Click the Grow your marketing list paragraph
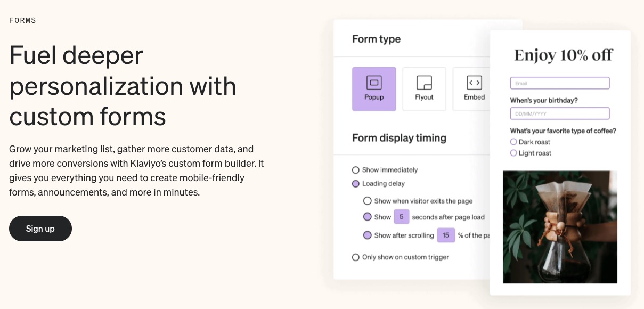The height and width of the screenshot is (309, 644). pos(136,170)
